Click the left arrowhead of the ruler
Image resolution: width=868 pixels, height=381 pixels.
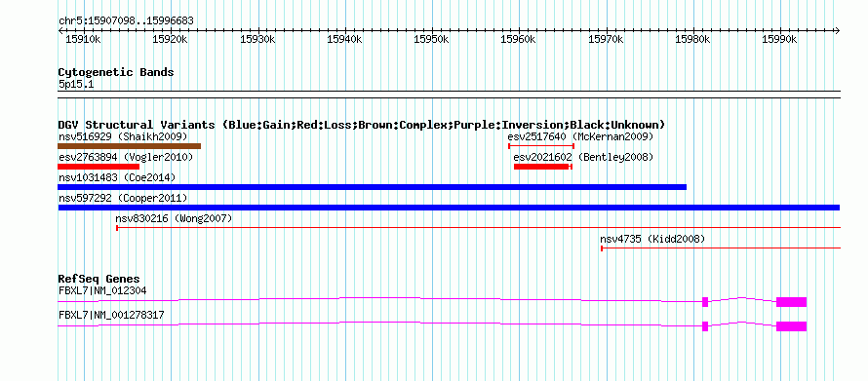click(60, 30)
